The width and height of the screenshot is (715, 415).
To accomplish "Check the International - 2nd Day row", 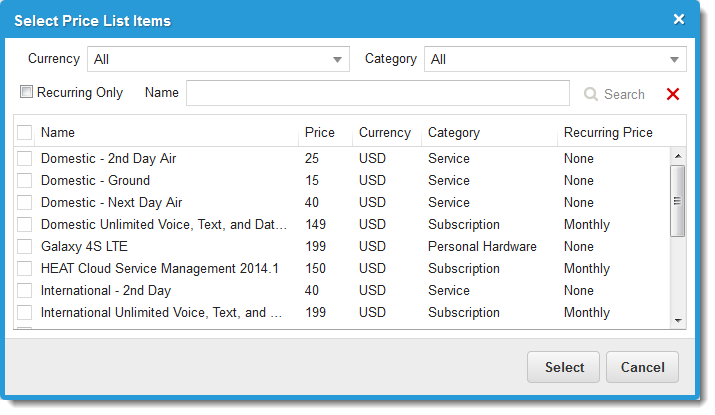I will click(25, 291).
